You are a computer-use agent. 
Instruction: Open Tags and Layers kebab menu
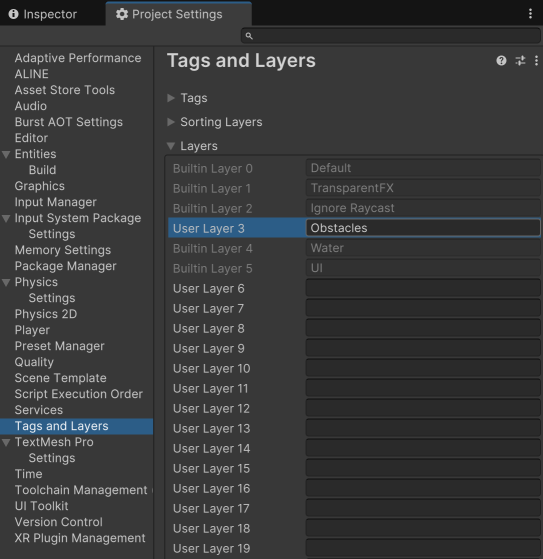pos(536,61)
